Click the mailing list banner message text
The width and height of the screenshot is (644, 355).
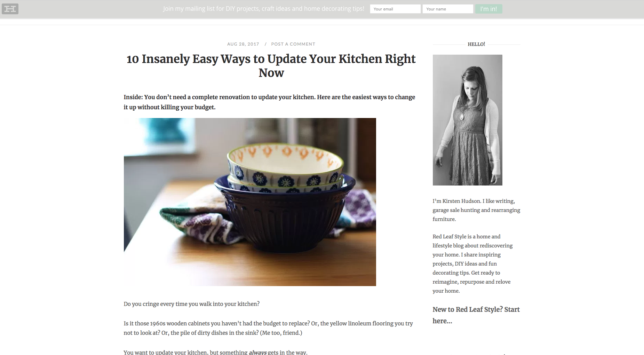coord(264,9)
